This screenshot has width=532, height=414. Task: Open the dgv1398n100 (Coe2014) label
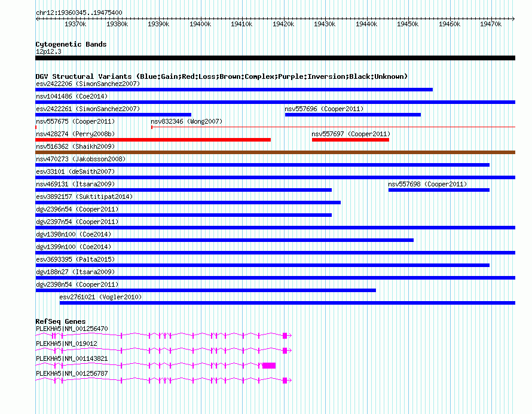[x=74, y=234]
